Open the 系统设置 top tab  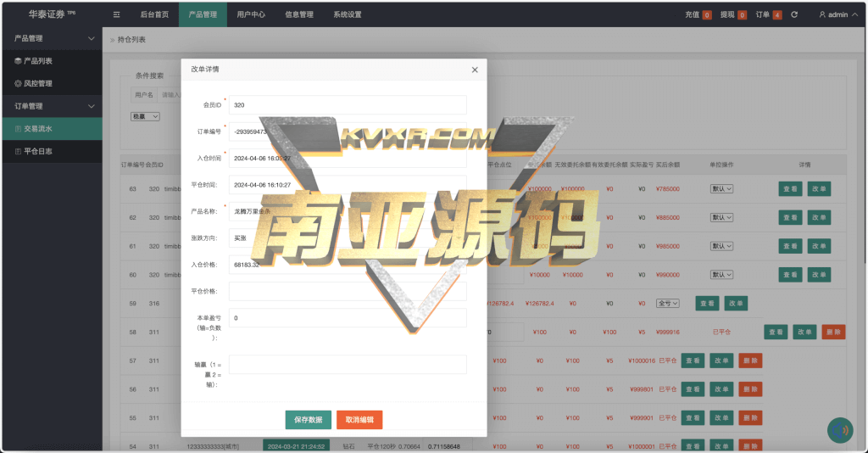pyautogui.click(x=347, y=14)
